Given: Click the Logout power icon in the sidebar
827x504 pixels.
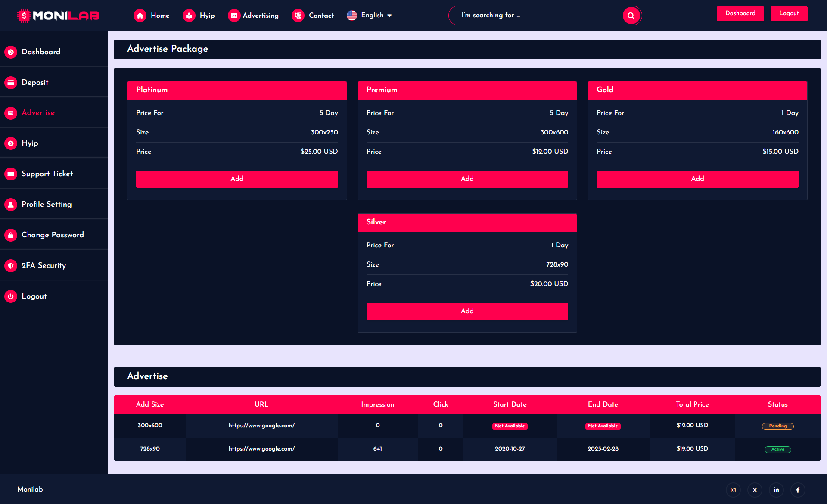Looking at the screenshot, I should click(x=10, y=296).
